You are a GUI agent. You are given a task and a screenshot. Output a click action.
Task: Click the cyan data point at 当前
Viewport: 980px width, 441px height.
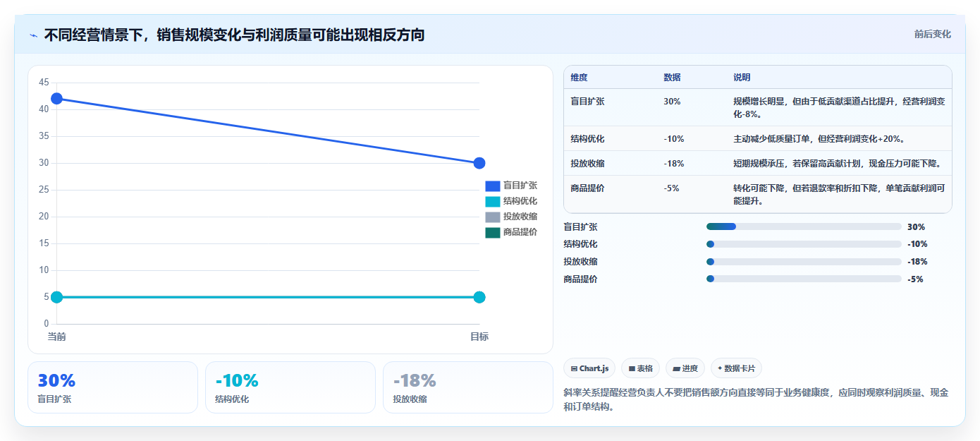click(x=56, y=297)
